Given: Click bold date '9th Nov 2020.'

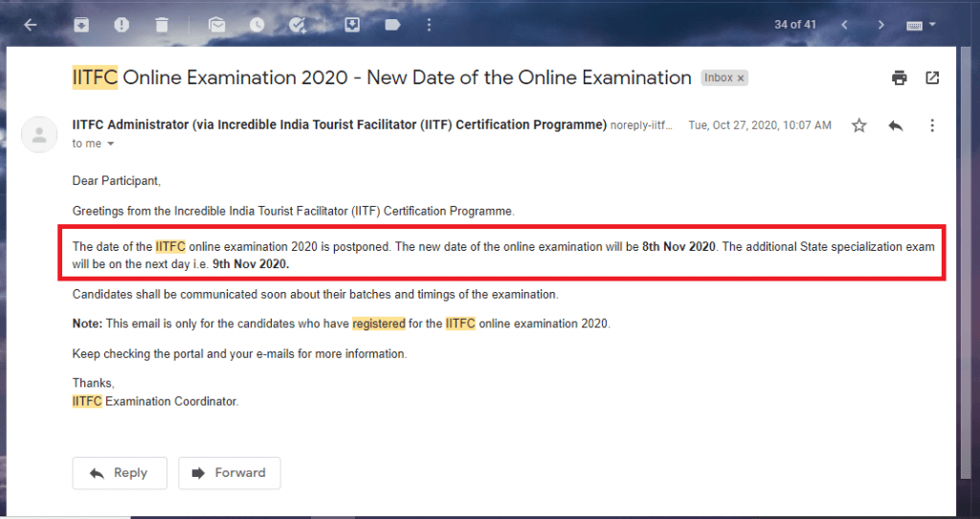Looking at the screenshot, I should pos(251,264).
